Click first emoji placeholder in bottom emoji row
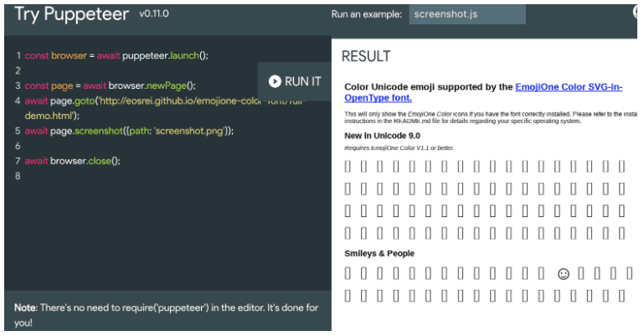This screenshot has height=336, width=644. pos(348,296)
